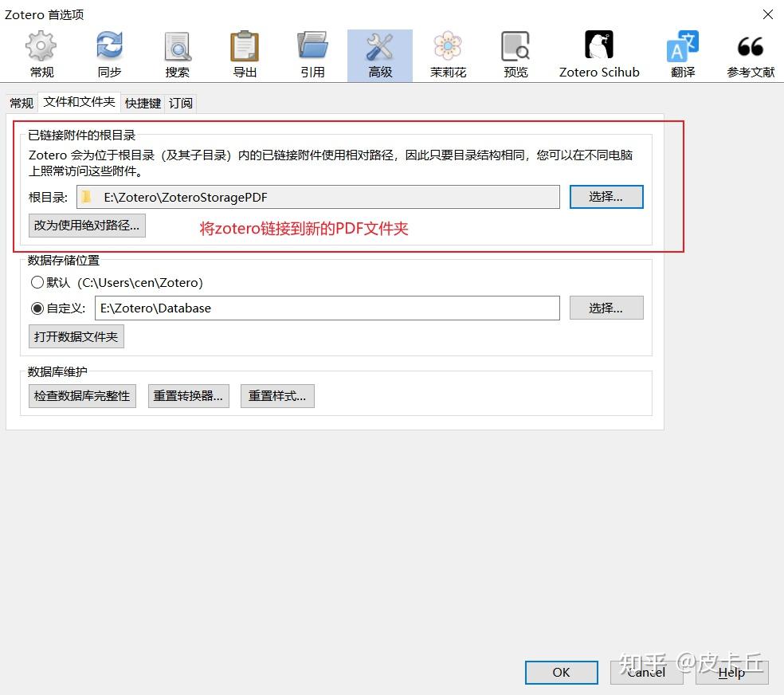784x695 pixels.
Task: Switch to the 文件和文件夹 tab
Action: (79, 103)
